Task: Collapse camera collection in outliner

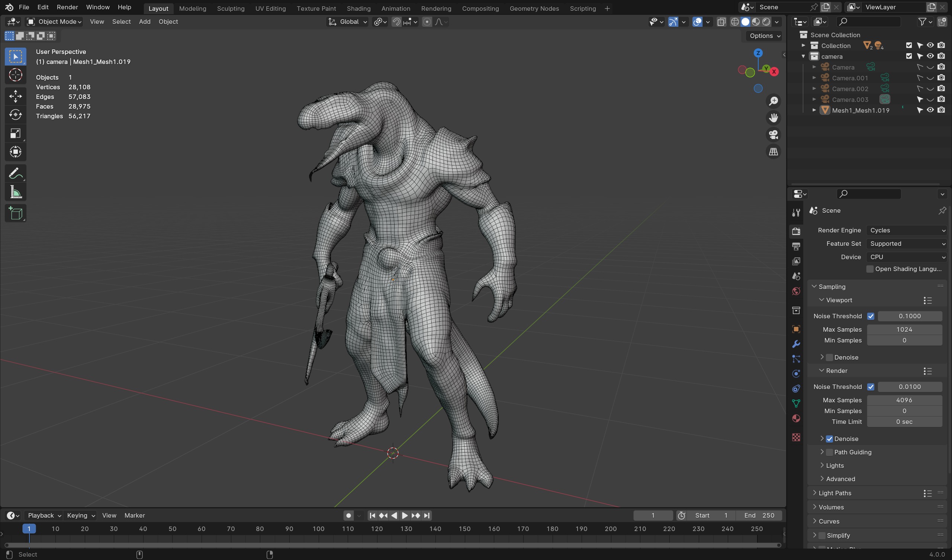Action: [803, 56]
